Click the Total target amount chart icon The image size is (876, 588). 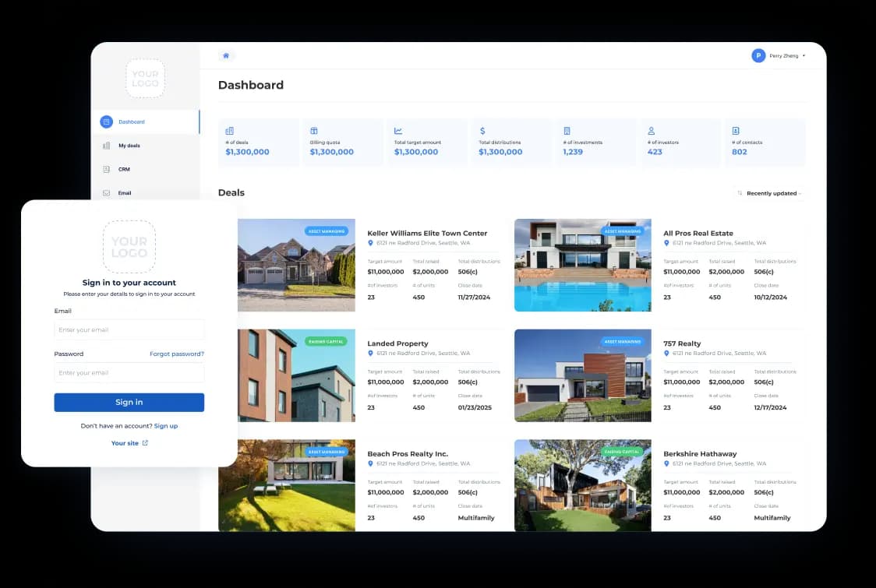pos(398,131)
